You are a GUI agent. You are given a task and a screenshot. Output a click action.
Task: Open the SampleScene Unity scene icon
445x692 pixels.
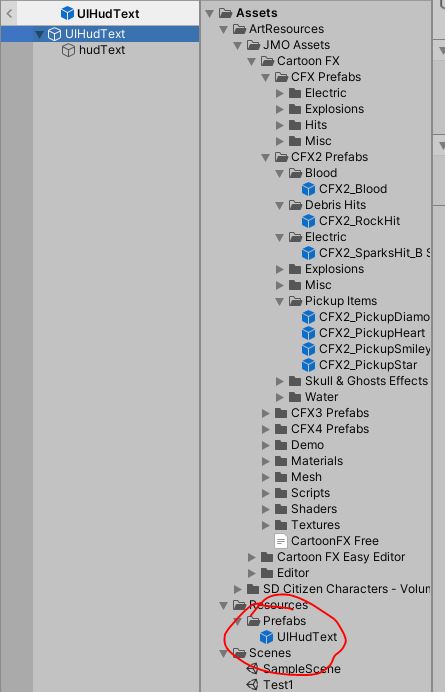(x=253, y=669)
